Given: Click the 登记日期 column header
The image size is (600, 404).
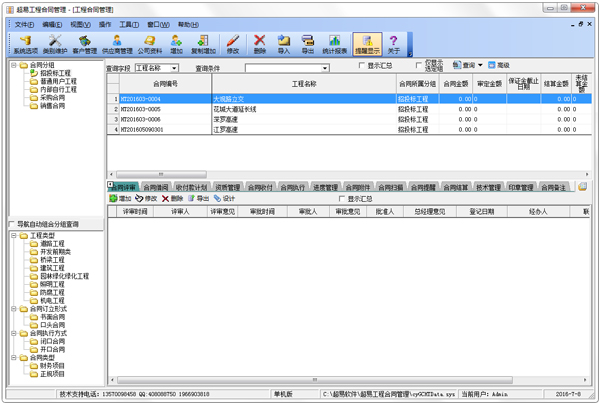Looking at the screenshot, I should (482, 211).
